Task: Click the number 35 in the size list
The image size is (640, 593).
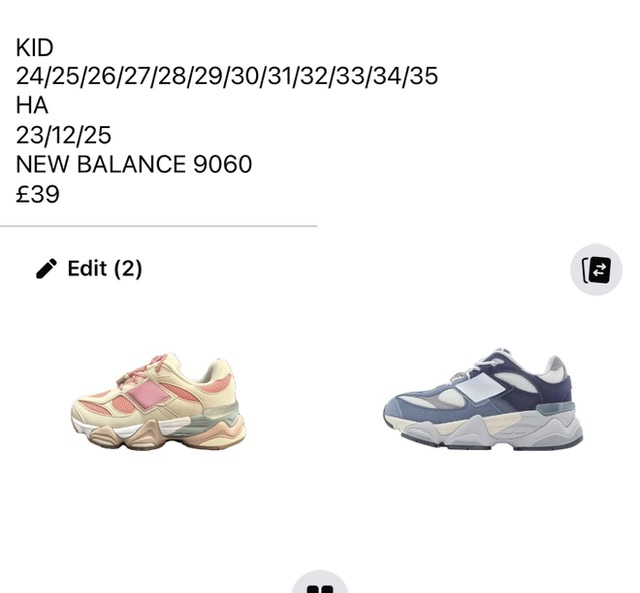Action: pos(424,76)
